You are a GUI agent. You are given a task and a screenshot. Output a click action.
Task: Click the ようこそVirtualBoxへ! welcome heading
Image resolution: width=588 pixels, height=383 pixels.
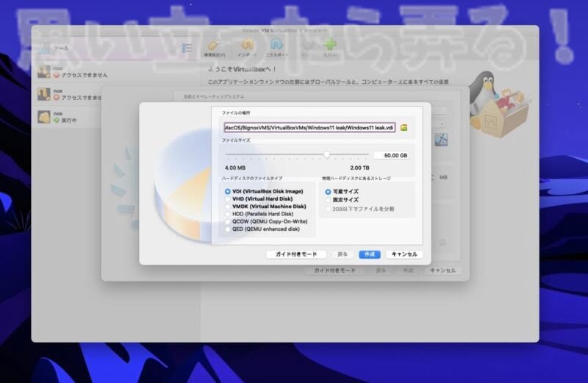click(x=243, y=69)
